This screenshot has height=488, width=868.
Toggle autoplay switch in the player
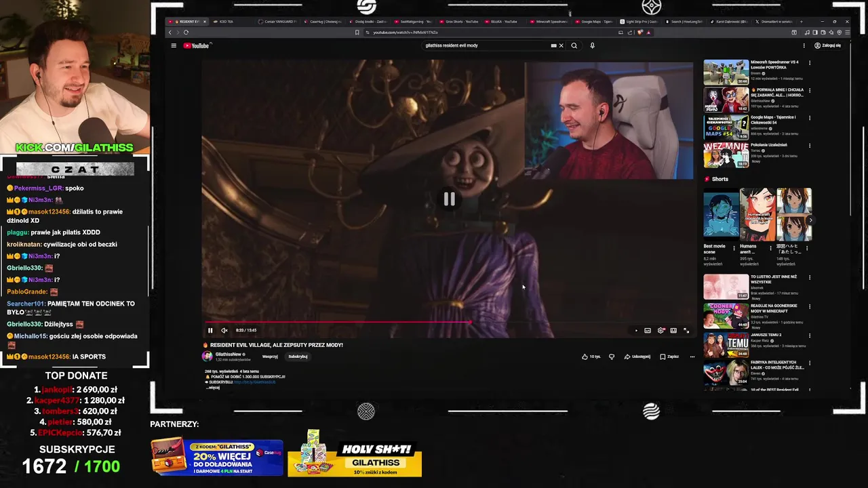tap(635, 330)
